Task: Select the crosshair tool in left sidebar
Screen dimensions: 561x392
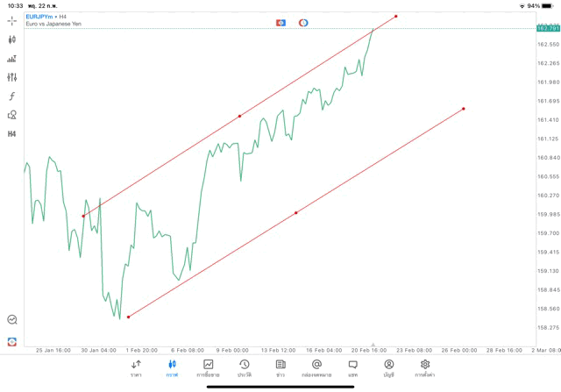Action: click(x=11, y=20)
